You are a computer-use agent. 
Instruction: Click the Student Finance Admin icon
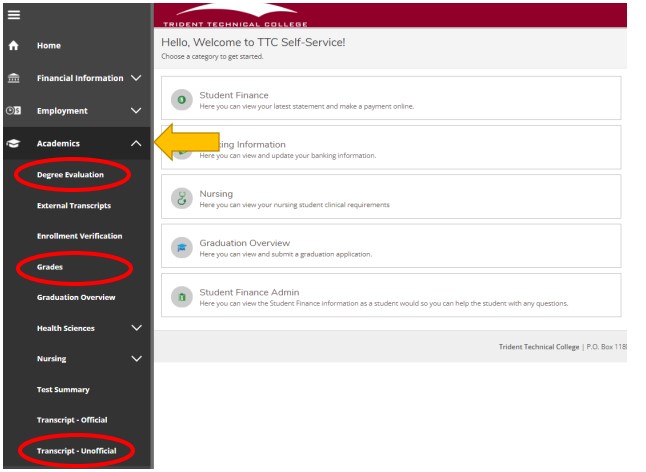point(181,296)
